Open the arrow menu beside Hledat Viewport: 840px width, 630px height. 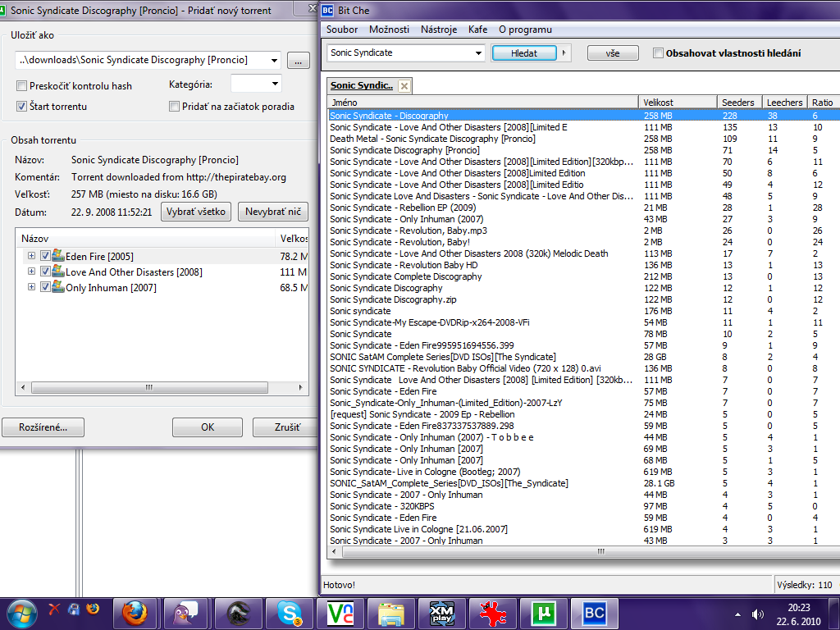564,53
